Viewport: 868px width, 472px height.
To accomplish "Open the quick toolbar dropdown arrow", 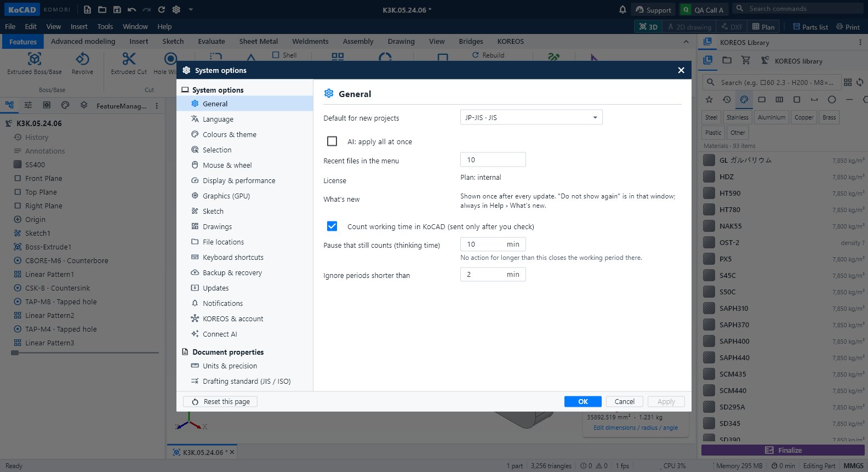I will point(191,9).
